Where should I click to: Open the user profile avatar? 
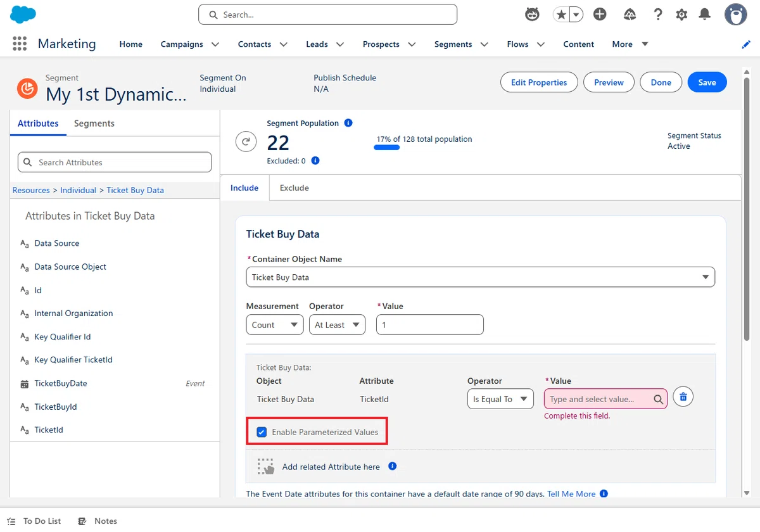tap(735, 15)
